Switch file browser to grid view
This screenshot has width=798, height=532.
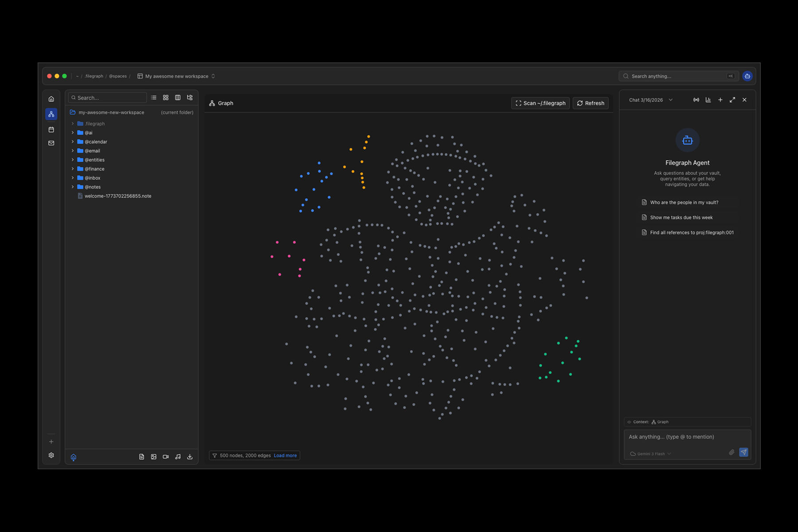coord(166,98)
